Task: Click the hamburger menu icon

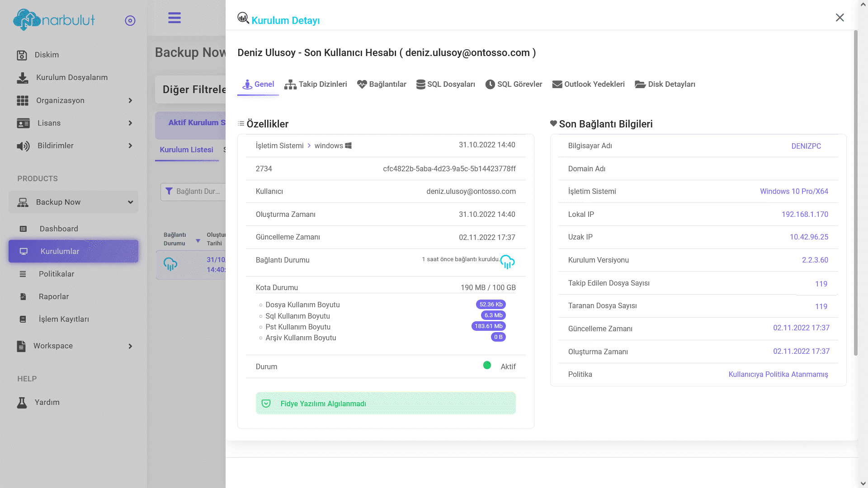Action: tap(175, 18)
